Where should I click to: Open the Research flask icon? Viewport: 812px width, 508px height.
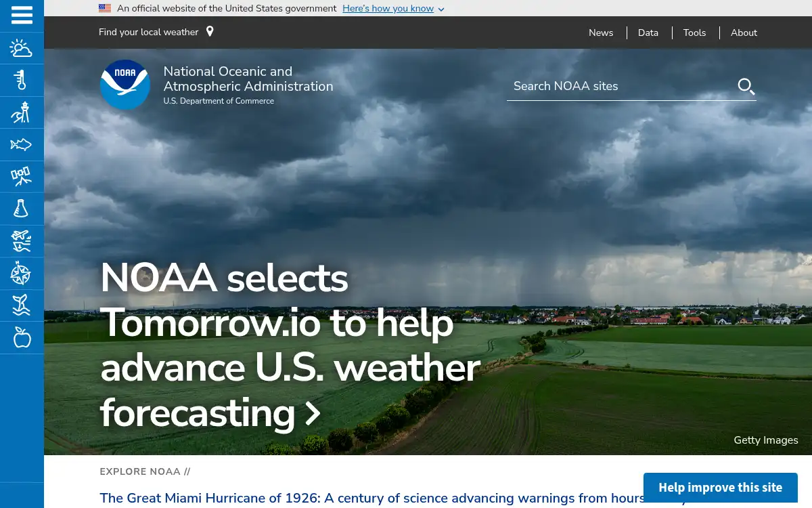22,209
